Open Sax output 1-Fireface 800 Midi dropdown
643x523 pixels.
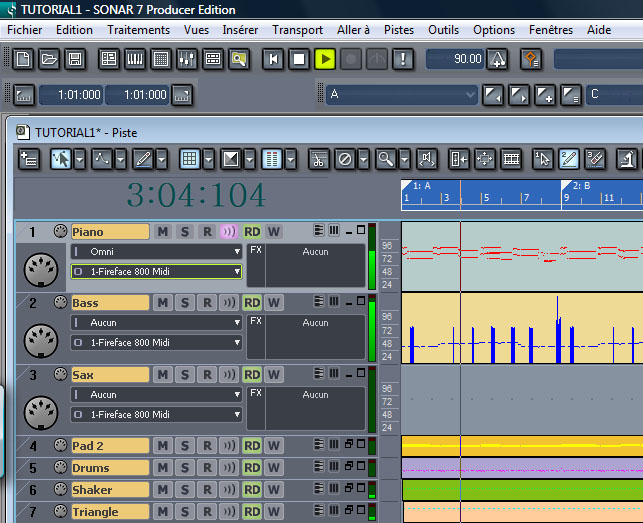pyautogui.click(x=156, y=415)
